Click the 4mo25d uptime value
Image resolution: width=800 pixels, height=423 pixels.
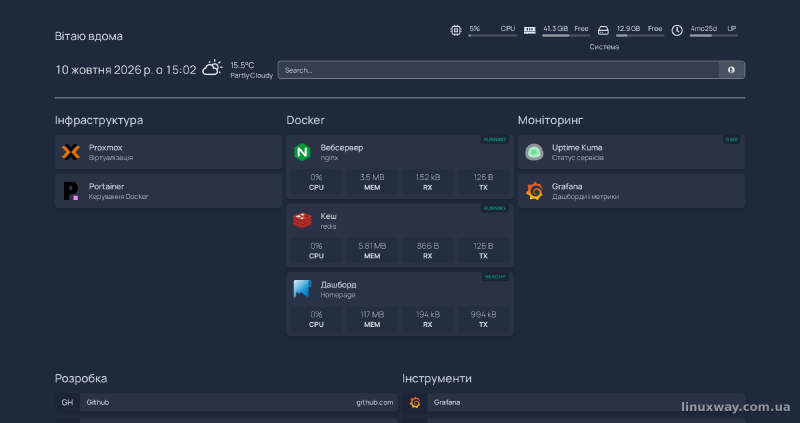[x=704, y=29]
